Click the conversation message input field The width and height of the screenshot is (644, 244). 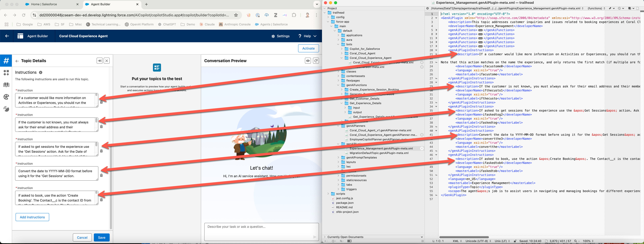(261, 232)
